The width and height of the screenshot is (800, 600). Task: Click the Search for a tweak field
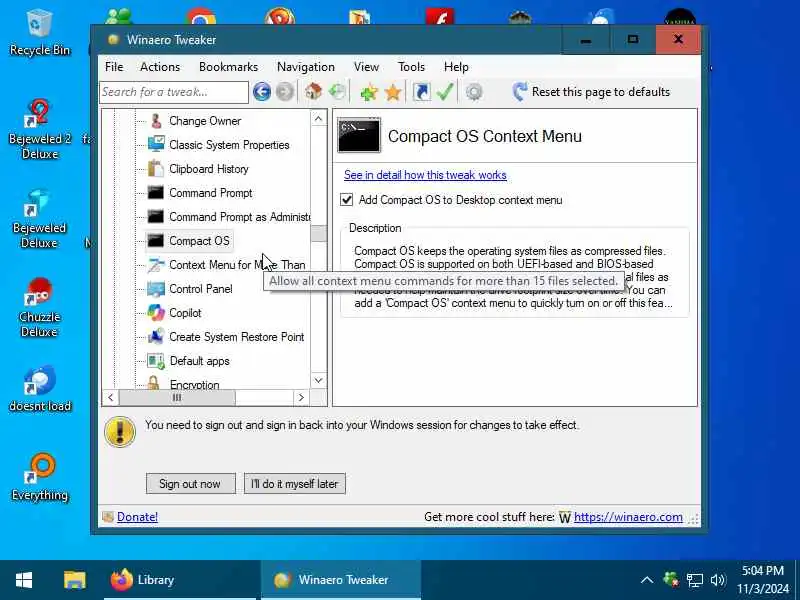point(173,92)
